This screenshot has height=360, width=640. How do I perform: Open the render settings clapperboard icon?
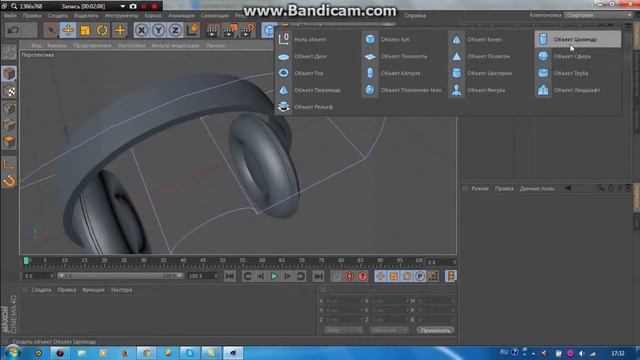pyautogui.click(x=247, y=31)
